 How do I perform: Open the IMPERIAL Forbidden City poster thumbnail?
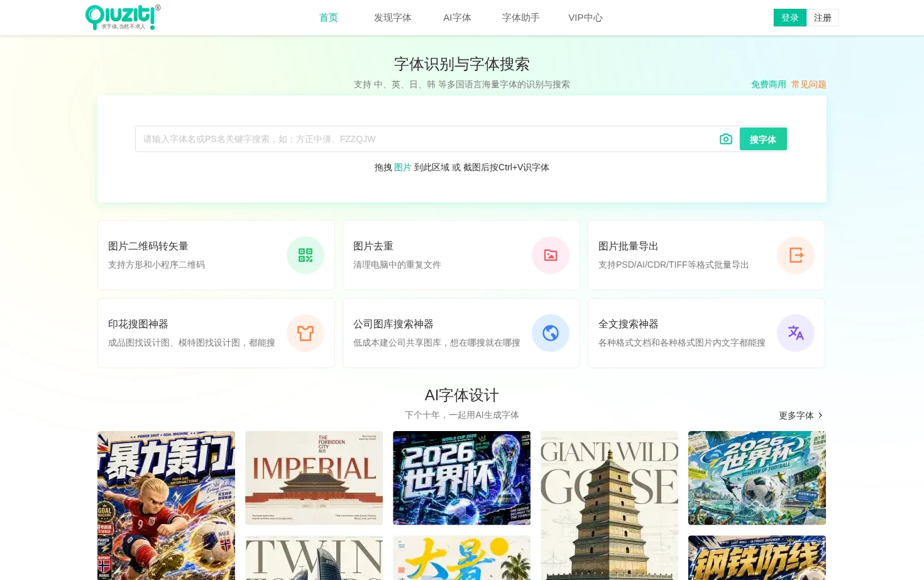click(314, 478)
